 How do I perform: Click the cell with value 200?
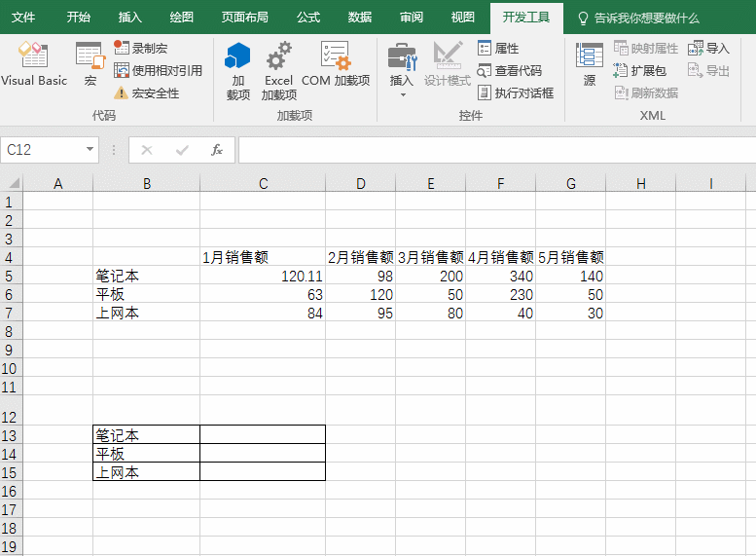tap(431, 276)
